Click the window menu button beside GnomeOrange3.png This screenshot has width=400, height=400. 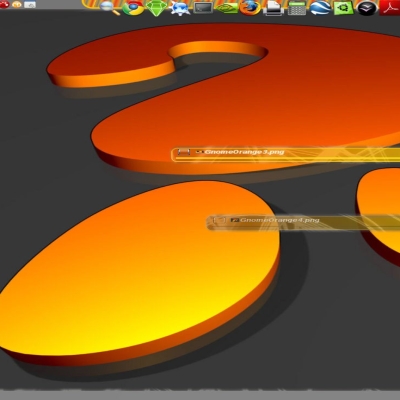184,152
